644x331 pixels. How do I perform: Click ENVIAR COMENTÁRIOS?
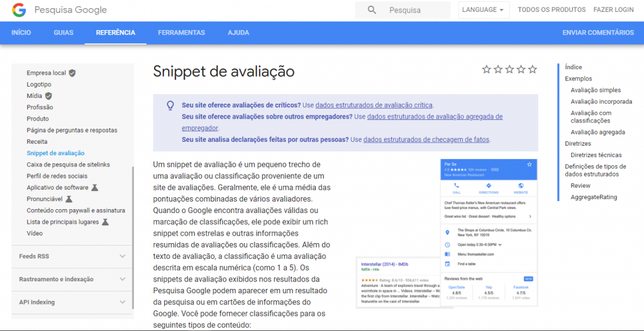(x=598, y=33)
